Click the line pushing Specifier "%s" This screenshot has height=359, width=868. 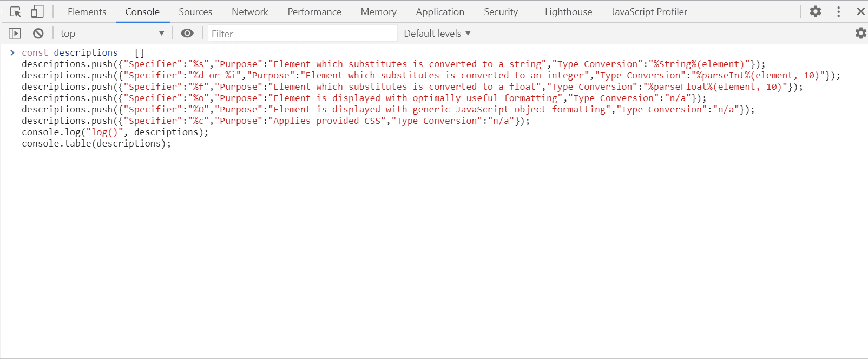(x=393, y=64)
